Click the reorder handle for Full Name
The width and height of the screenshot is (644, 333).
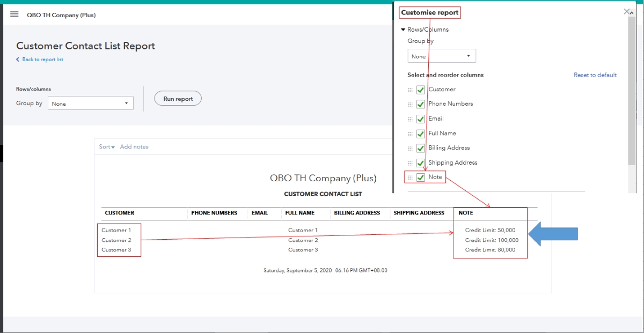coord(411,134)
